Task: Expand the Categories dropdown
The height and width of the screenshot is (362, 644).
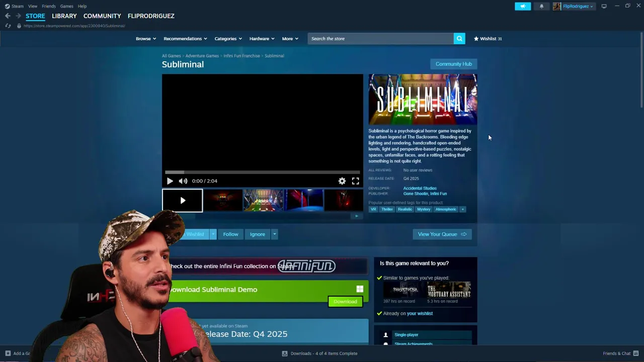Action: click(228, 39)
